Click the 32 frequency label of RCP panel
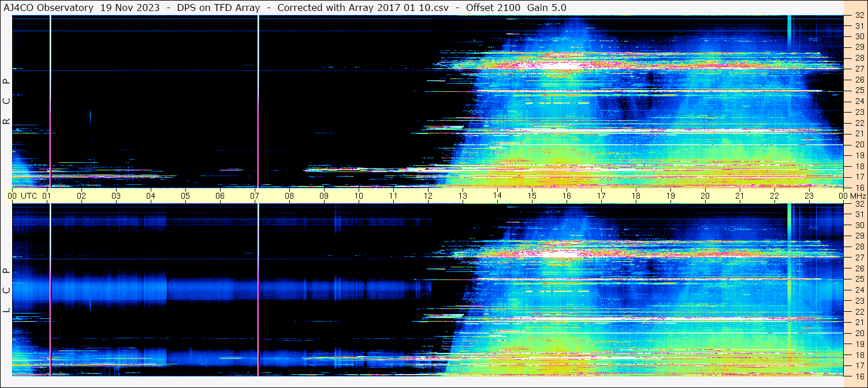This screenshot has width=868, height=388. [859, 16]
